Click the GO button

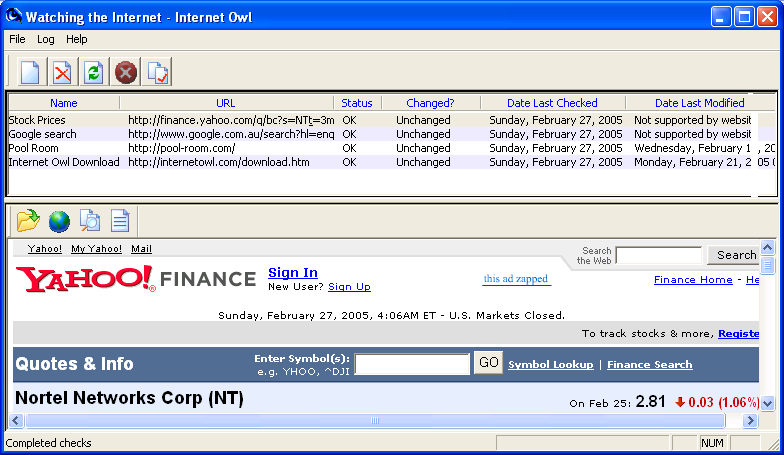pos(488,362)
